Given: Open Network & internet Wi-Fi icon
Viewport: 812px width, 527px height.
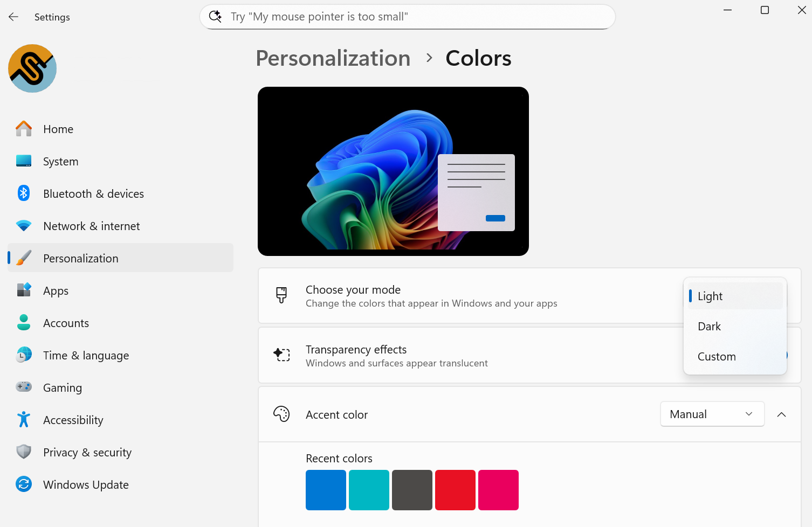Looking at the screenshot, I should coord(24,226).
